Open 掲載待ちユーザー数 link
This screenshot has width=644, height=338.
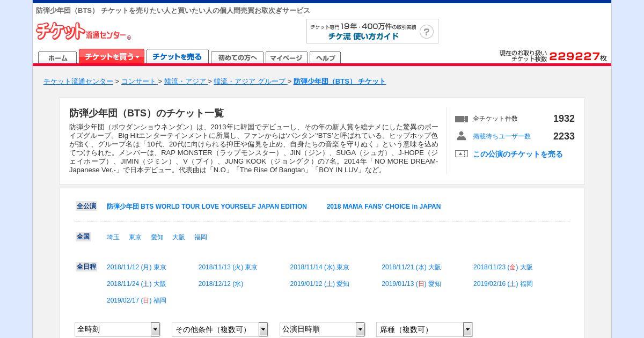[x=502, y=136]
